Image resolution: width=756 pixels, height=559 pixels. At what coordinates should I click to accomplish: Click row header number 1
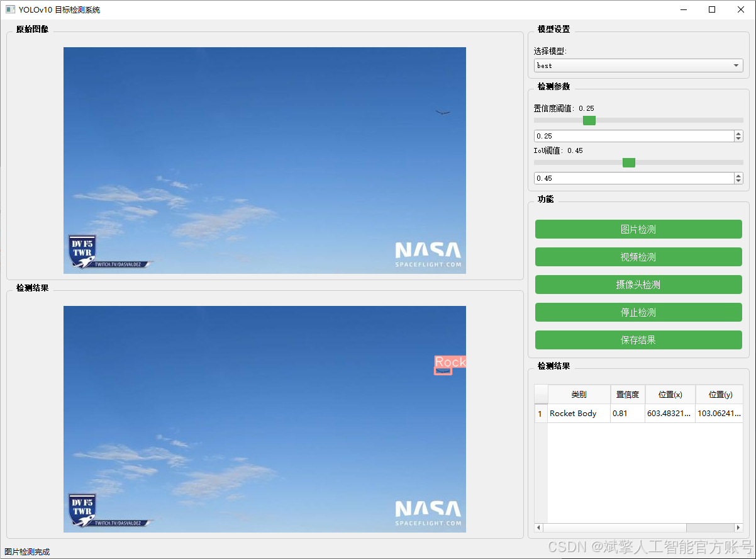541,414
